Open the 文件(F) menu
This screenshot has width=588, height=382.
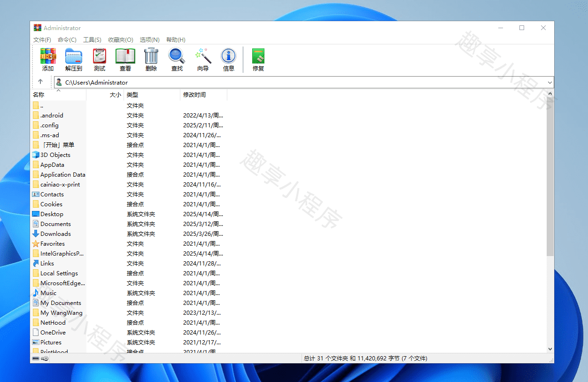tap(42, 40)
